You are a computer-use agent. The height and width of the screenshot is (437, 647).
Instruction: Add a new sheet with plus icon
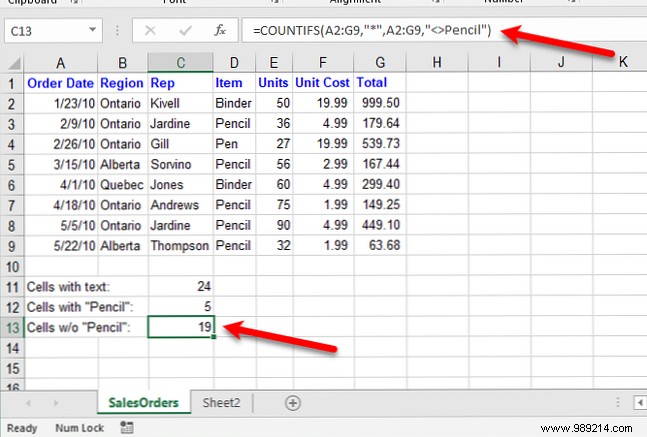[293, 403]
